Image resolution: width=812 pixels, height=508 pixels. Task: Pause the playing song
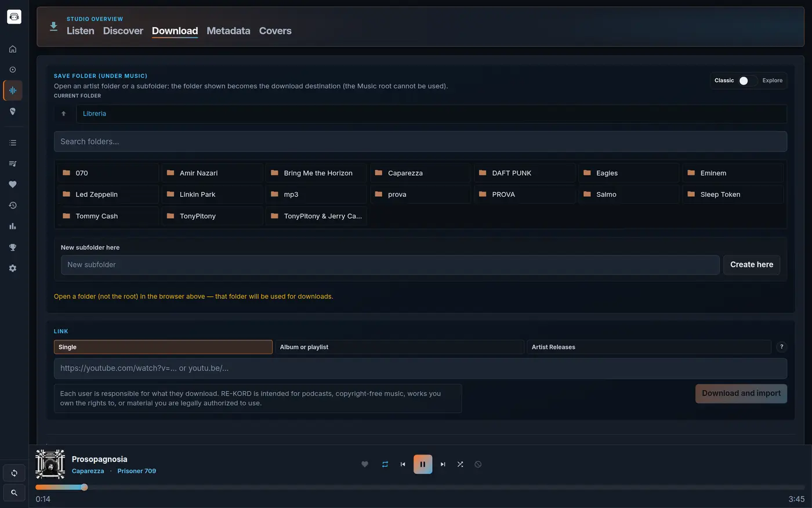click(423, 464)
